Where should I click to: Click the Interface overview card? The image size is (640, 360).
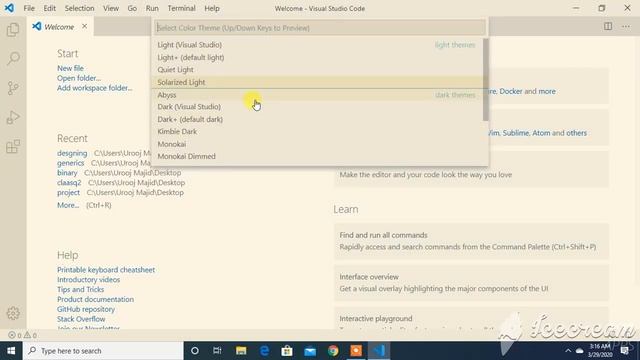(x=471, y=282)
